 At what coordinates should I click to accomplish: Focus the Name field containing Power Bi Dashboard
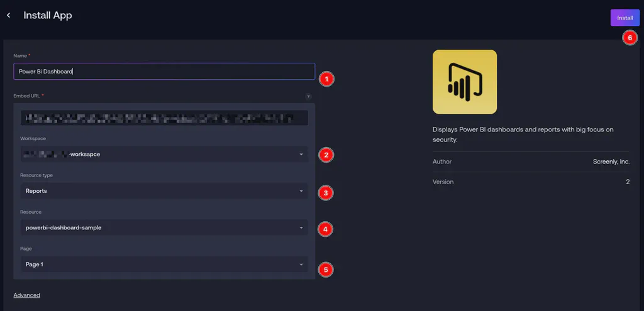click(x=164, y=72)
